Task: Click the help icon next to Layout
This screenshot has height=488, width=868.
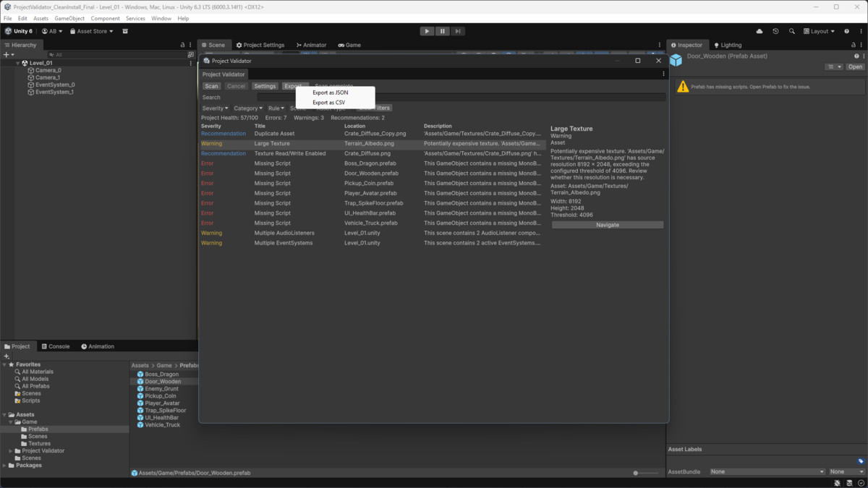Action: click(847, 31)
